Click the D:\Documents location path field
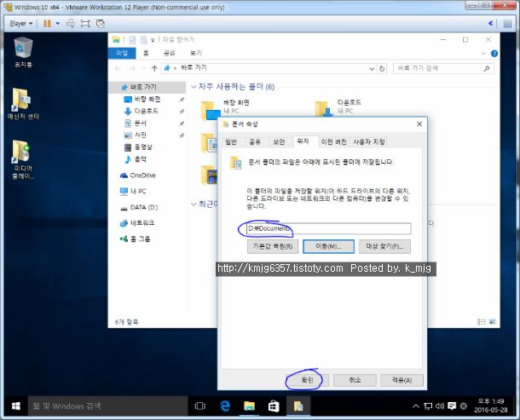Screen dimensions: 520x420 [329, 228]
